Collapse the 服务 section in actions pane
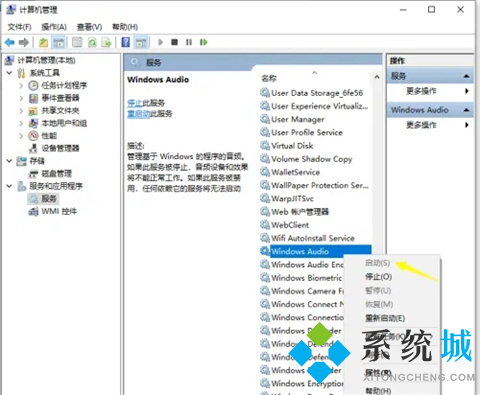The width and height of the screenshot is (480, 395). (x=467, y=76)
